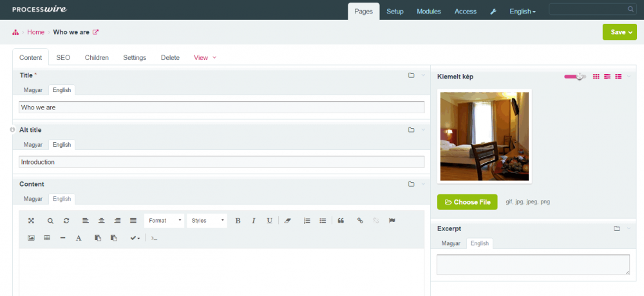The image size is (644, 296).
Task: Open the Styles dropdown
Action: (207, 221)
